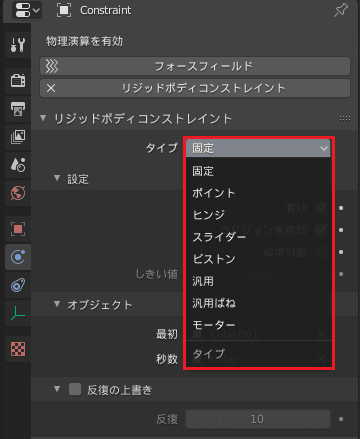The image size is (360, 439).
Task: Click the animate dot beside しきい値
Action: pos(341,274)
